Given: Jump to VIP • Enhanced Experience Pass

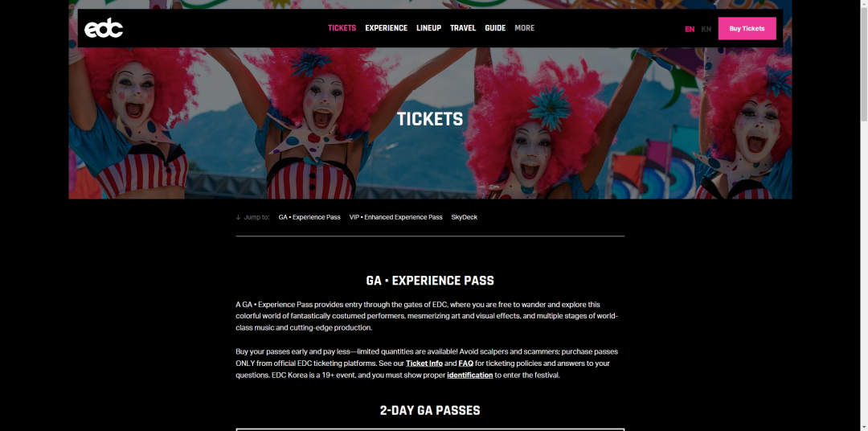Looking at the screenshot, I should (395, 217).
